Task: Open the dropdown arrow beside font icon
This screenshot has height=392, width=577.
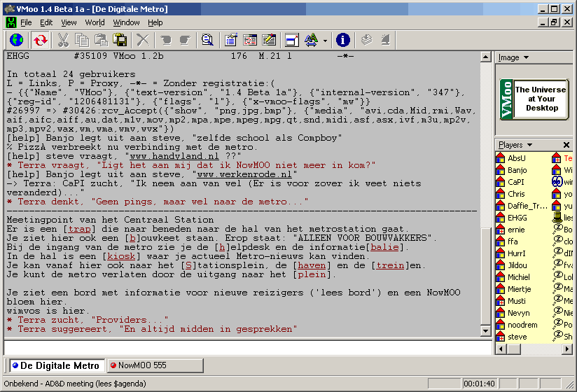Action: click(325, 41)
